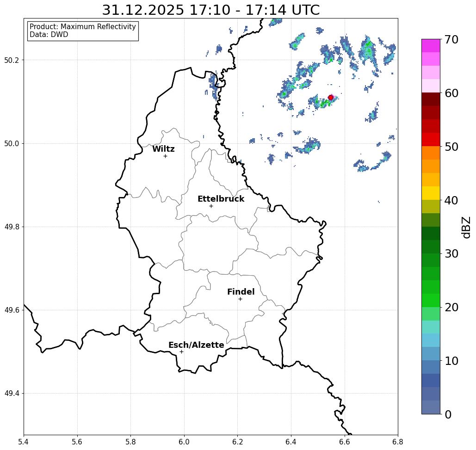
Task: Click the longitude tick label 5.8
Action: [130, 442]
